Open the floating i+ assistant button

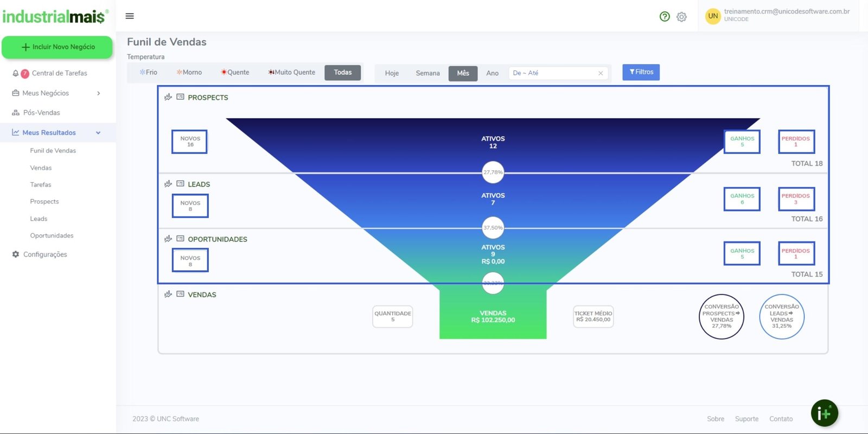[x=824, y=413]
